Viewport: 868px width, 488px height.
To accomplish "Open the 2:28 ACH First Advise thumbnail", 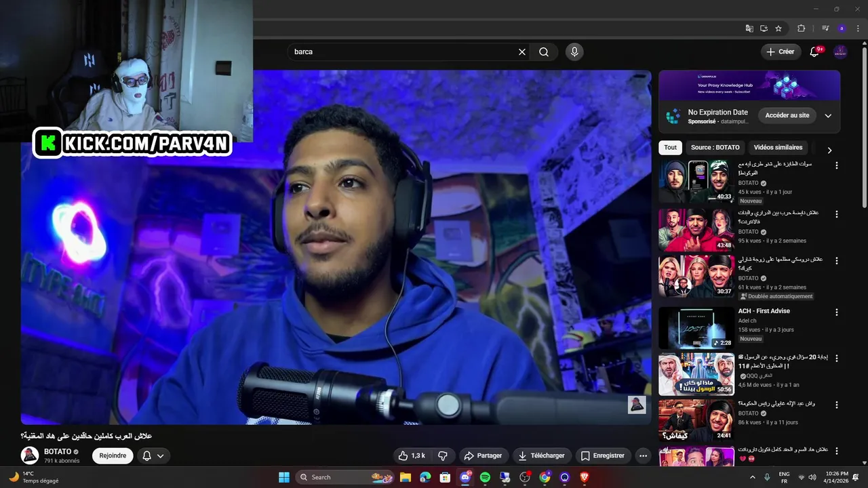I will pos(696,327).
